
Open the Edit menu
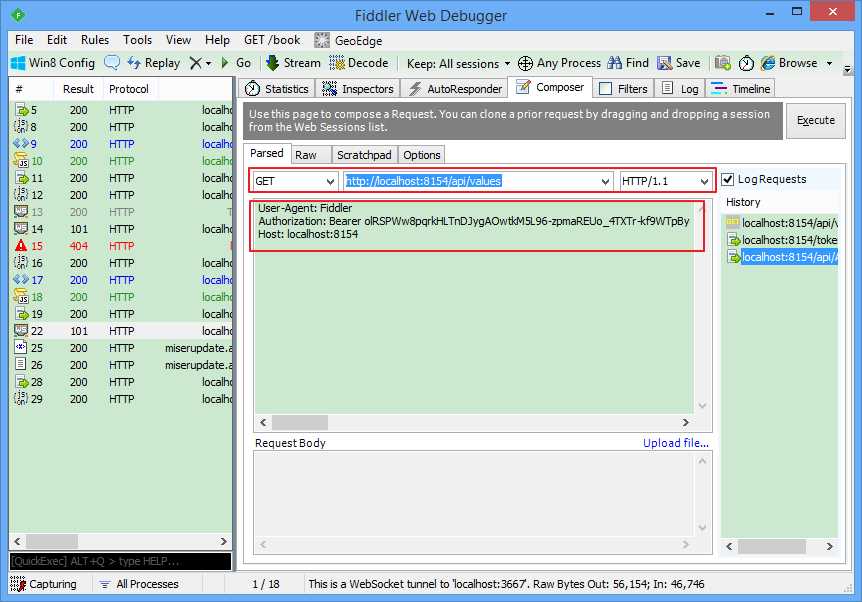pyautogui.click(x=57, y=40)
